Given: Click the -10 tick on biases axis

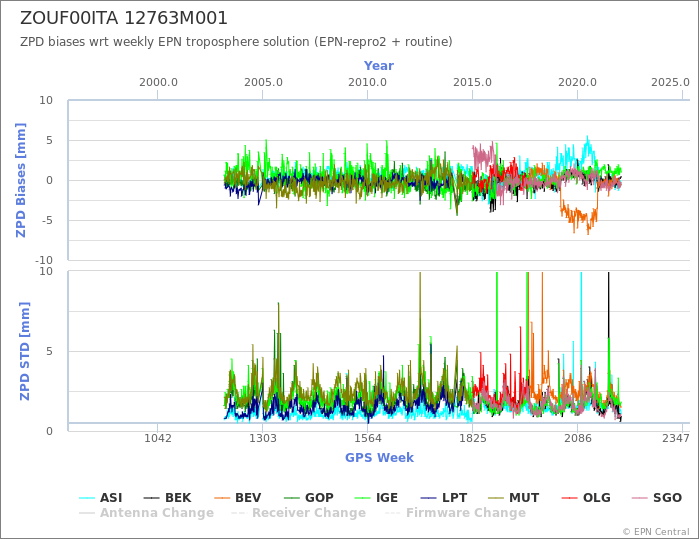Looking at the screenshot, I should [44, 260].
